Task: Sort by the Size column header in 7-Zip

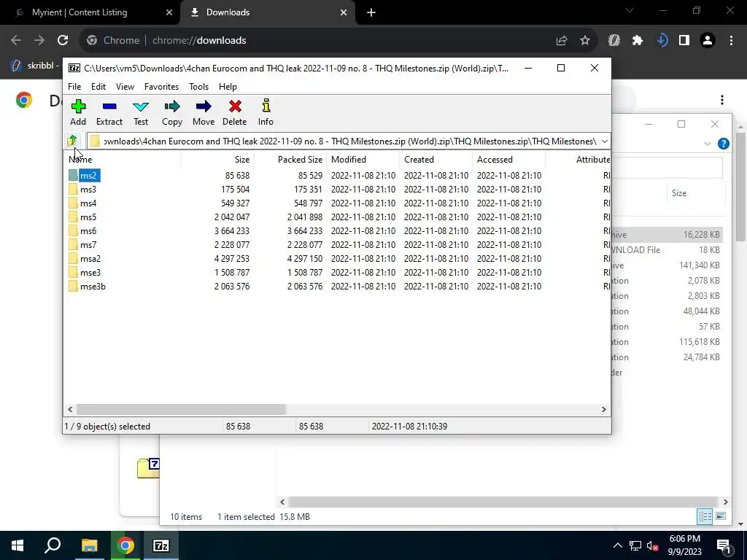Action: tap(217, 160)
